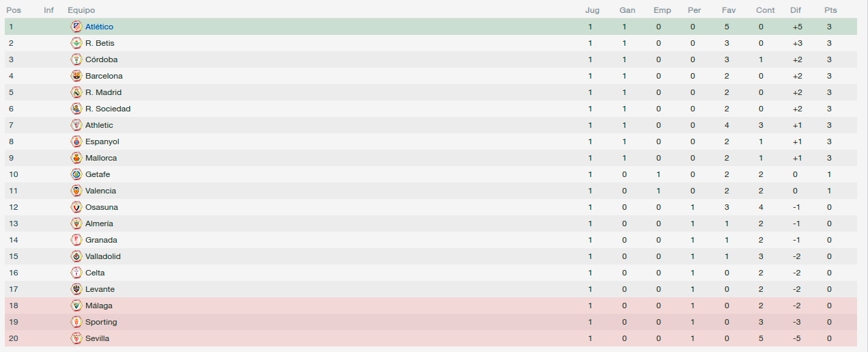868x352 pixels.
Task: Sort by the Dif column header
Action: click(x=796, y=10)
